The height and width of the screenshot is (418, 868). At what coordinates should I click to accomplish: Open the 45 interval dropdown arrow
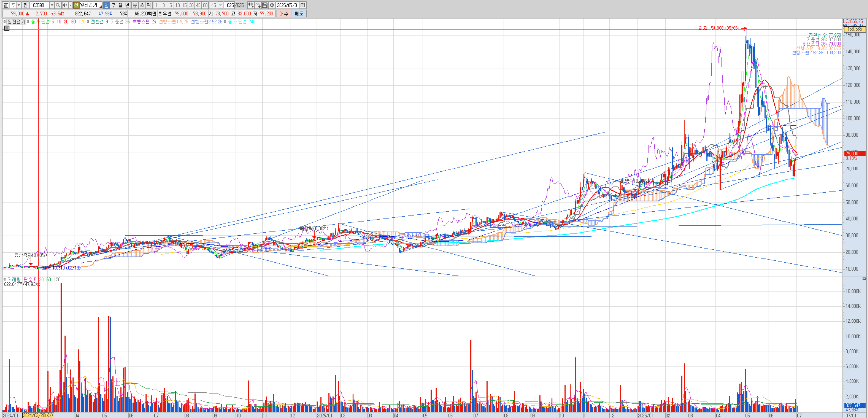coord(221,5)
